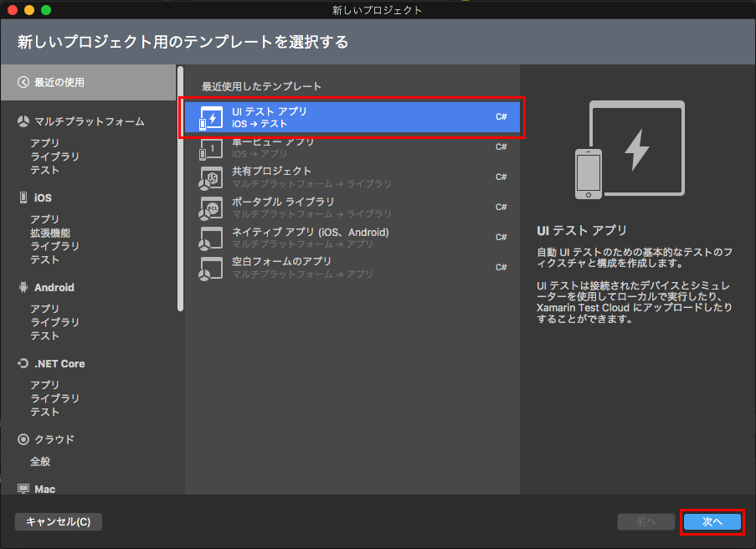Click the 次へ button
The image size is (756, 549).
click(712, 521)
